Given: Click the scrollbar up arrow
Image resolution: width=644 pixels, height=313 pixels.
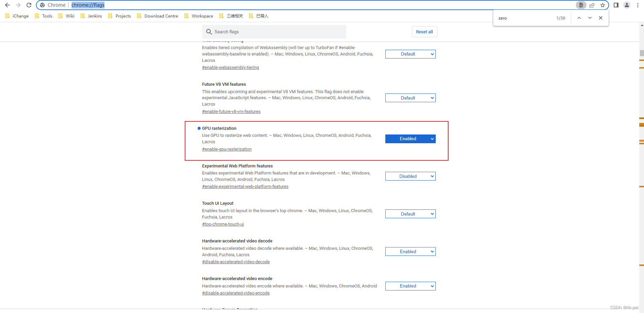Looking at the screenshot, I should point(642,25).
